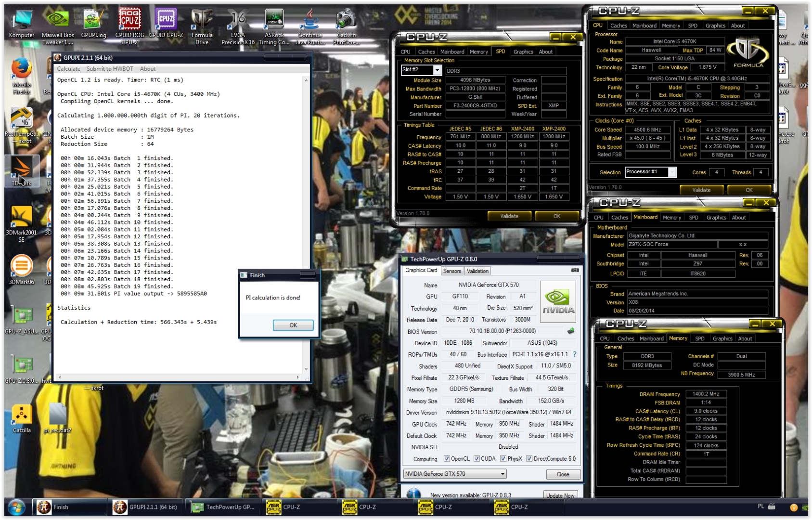Image resolution: width=812 pixels, height=520 pixels.
Task: Click OK in the Finish dialog
Action: pos(293,325)
